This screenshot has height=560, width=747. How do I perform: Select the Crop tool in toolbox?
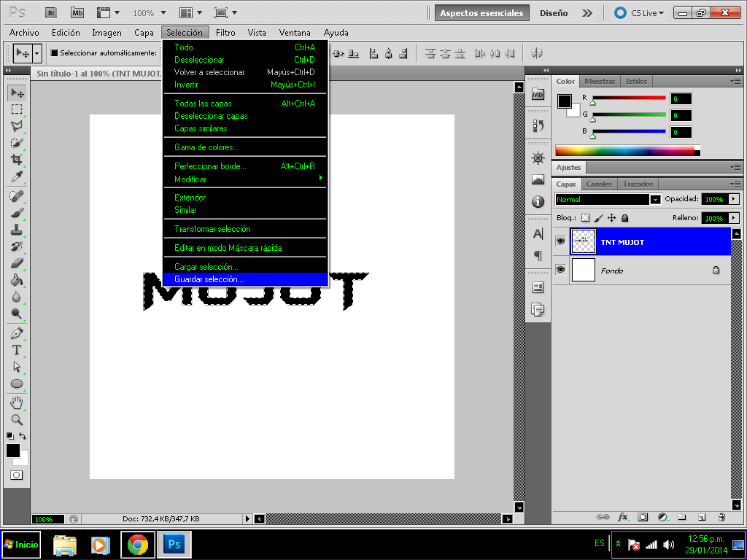pyautogui.click(x=16, y=160)
